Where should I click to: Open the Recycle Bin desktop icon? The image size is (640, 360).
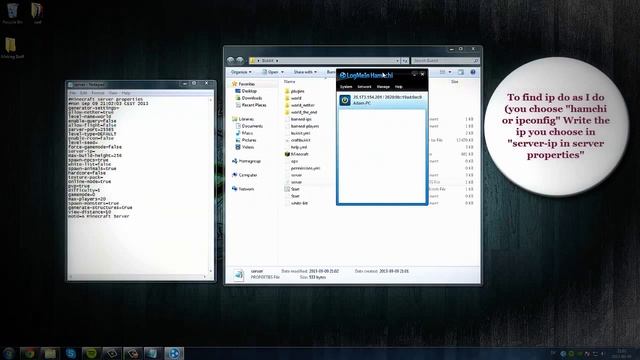[13, 13]
